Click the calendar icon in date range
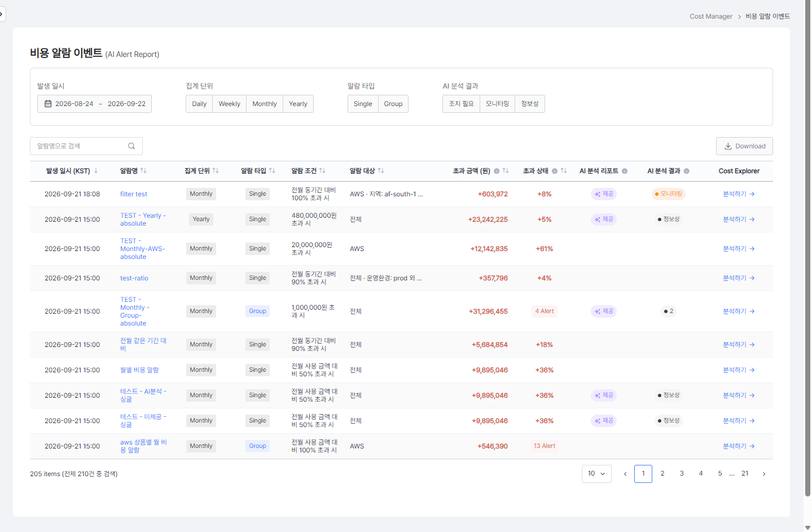 coord(48,104)
